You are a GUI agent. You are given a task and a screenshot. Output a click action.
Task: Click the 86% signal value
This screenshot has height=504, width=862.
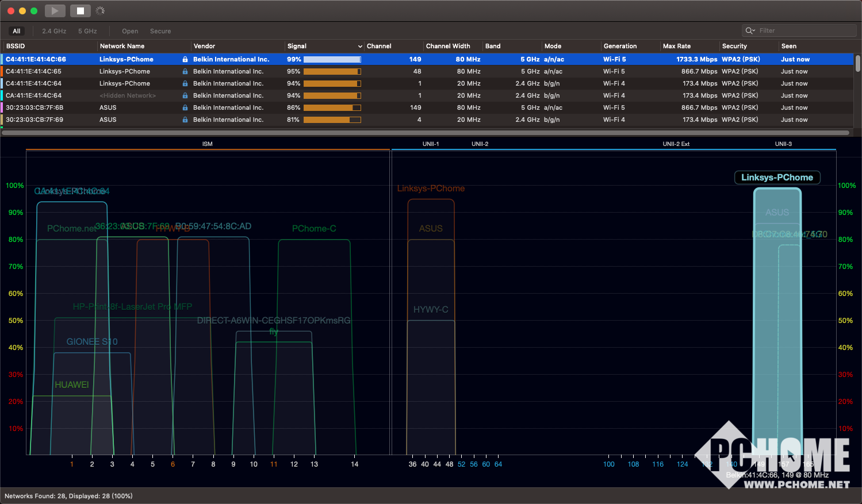click(x=293, y=107)
